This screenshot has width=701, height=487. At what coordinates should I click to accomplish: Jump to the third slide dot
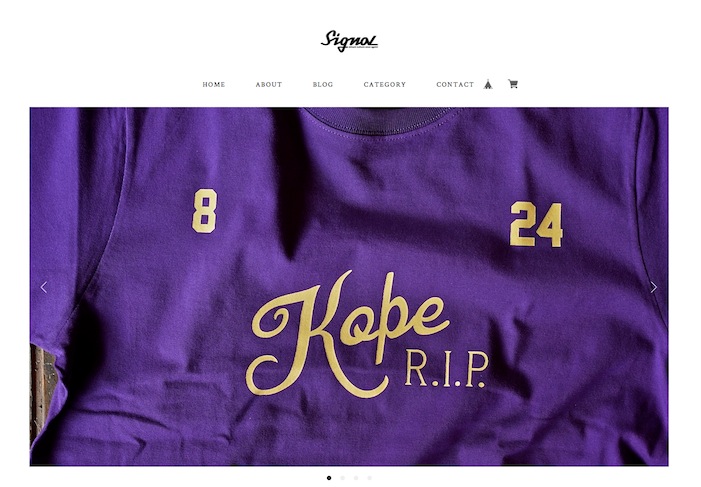(356, 478)
